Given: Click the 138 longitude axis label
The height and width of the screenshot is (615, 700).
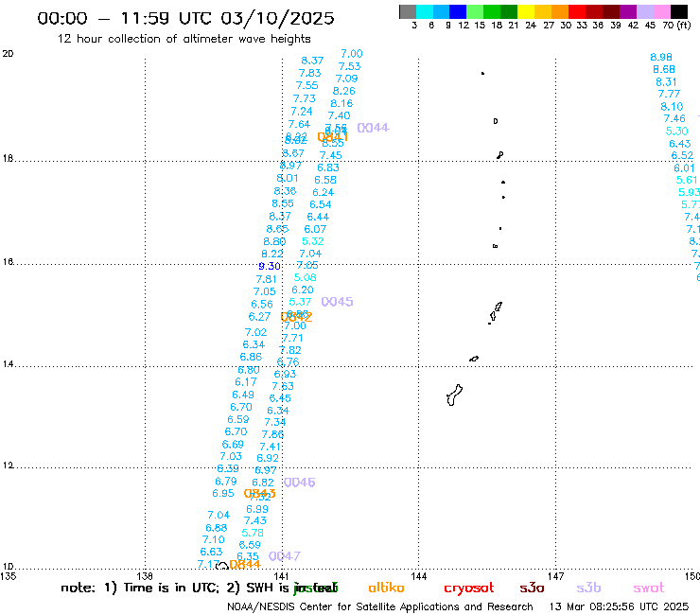Looking at the screenshot, I should [145, 576].
